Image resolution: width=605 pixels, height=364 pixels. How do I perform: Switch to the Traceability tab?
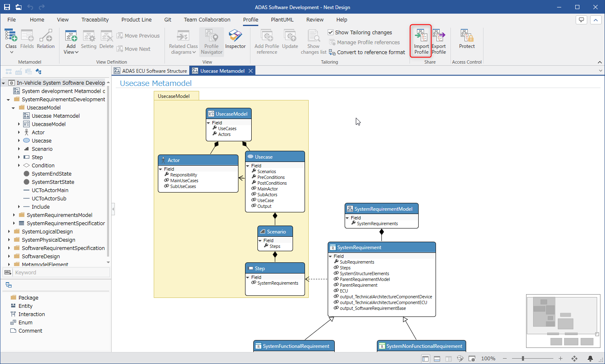pos(95,19)
